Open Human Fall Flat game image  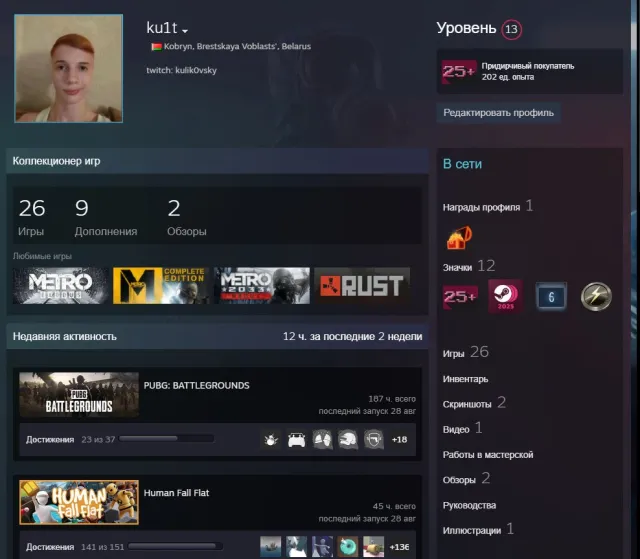79,502
